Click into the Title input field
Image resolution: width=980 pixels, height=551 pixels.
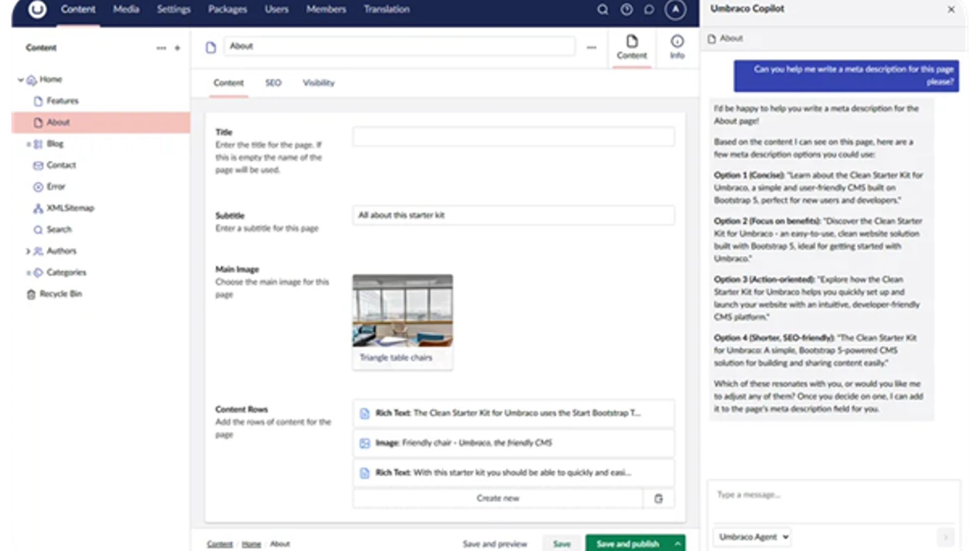(x=513, y=137)
